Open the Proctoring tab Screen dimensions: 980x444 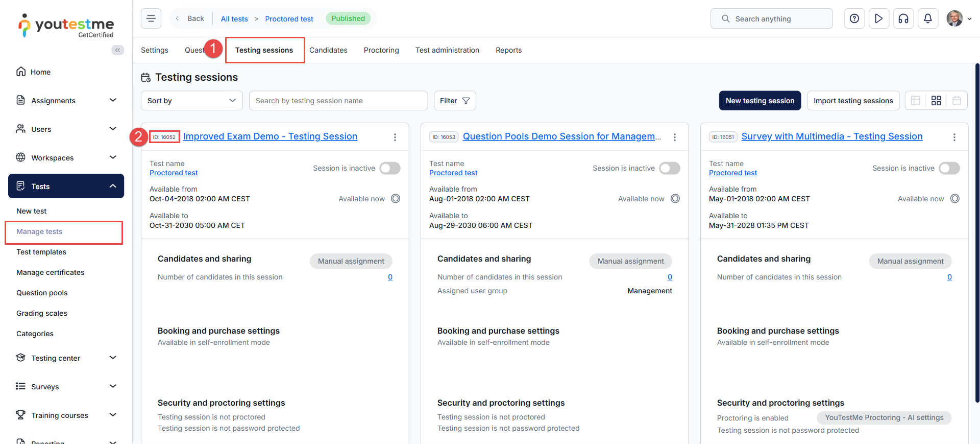[381, 50]
